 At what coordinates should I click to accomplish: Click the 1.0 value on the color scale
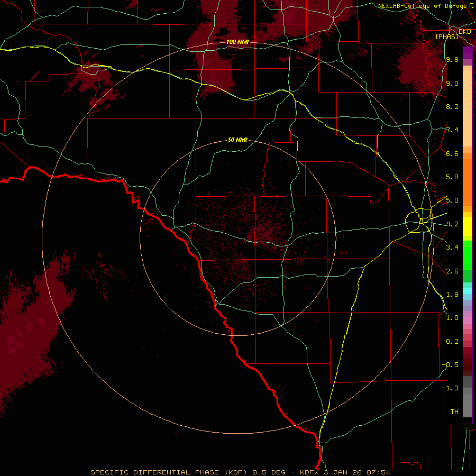(x=452, y=318)
